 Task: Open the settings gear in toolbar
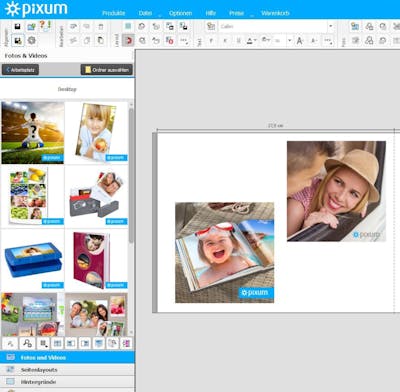click(x=32, y=41)
